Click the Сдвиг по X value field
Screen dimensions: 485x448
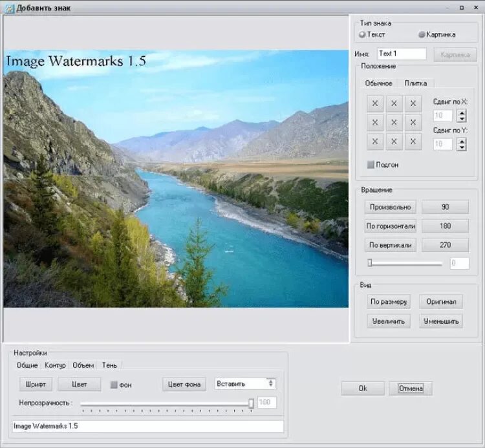(442, 116)
